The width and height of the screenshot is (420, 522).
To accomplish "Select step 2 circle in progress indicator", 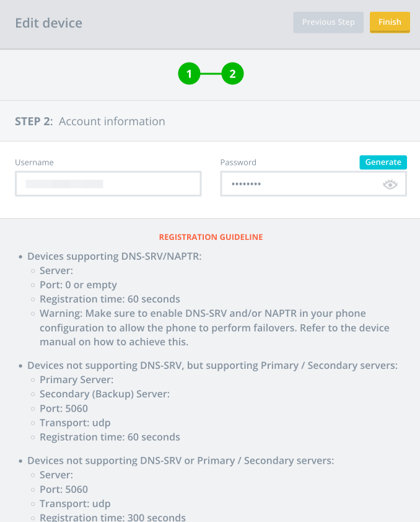I will 232,74.
